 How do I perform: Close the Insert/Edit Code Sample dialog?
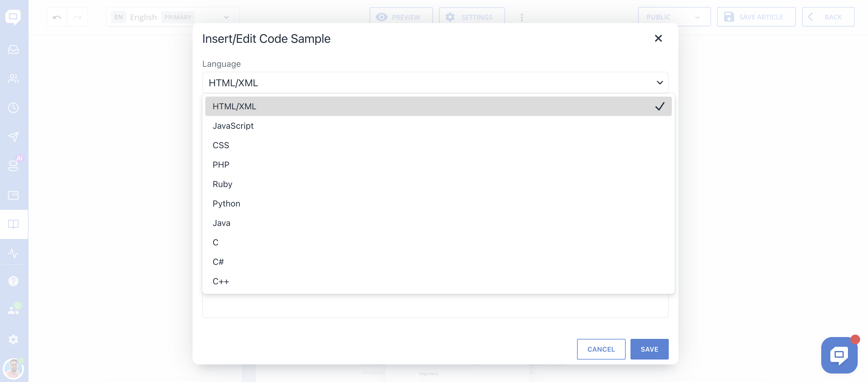tap(658, 38)
